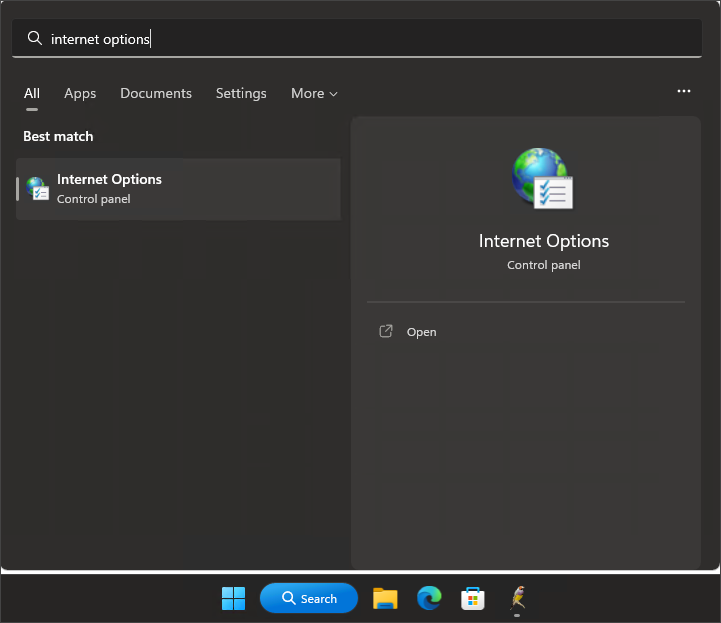Click the search text field containing "internet options"
This screenshot has height=623, width=721.
point(357,38)
